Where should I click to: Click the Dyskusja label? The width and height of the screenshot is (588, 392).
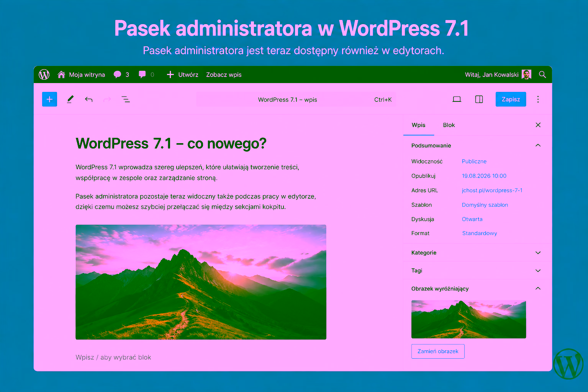[x=423, y=219]
